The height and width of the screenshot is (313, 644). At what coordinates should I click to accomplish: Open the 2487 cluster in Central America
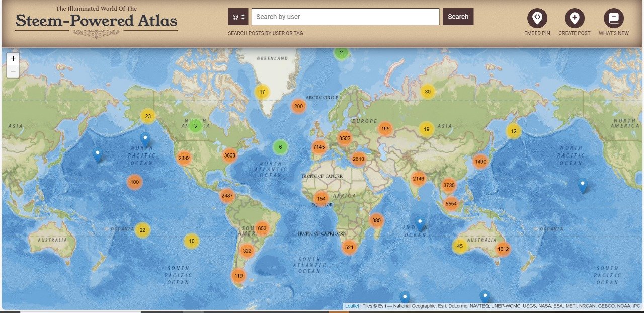[227, 196]
